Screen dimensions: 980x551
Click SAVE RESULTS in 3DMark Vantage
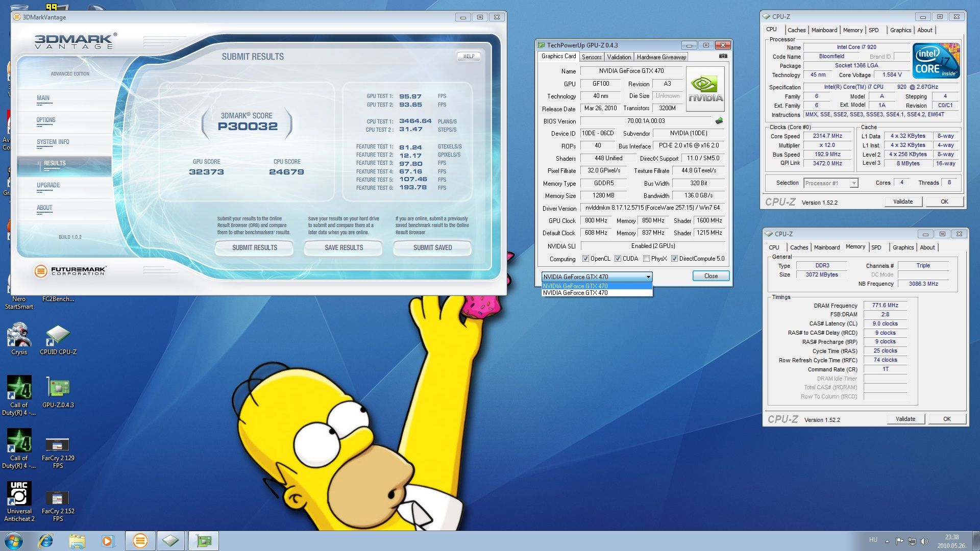click(x=344, y=247)
